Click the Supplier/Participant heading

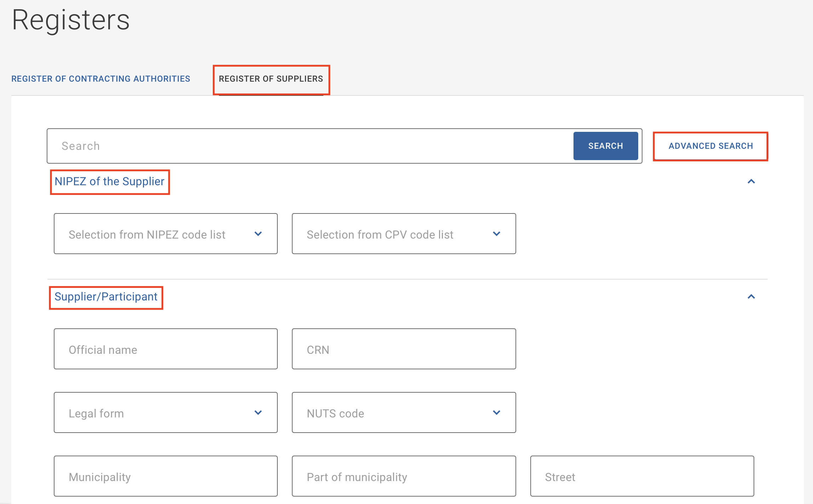tap(106, 297)
